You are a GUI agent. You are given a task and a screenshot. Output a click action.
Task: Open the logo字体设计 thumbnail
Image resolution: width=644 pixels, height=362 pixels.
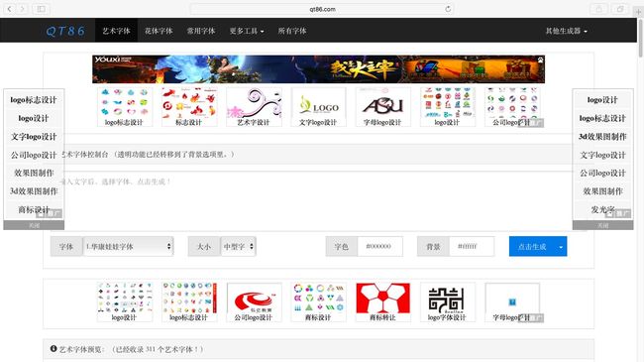coord(448,302)
